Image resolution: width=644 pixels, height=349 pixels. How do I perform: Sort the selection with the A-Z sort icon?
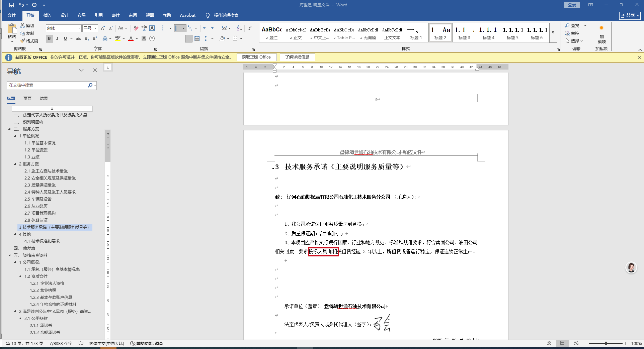(x=239, y=28)
